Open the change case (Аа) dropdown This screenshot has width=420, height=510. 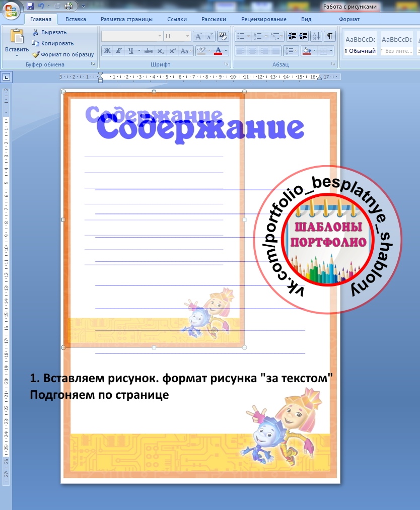(186, 51)
